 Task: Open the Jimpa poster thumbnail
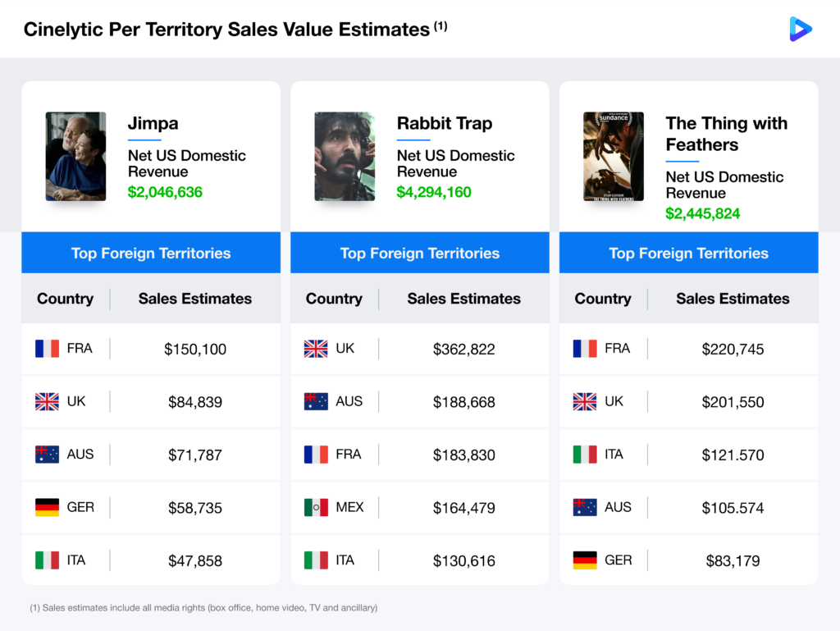75,156
